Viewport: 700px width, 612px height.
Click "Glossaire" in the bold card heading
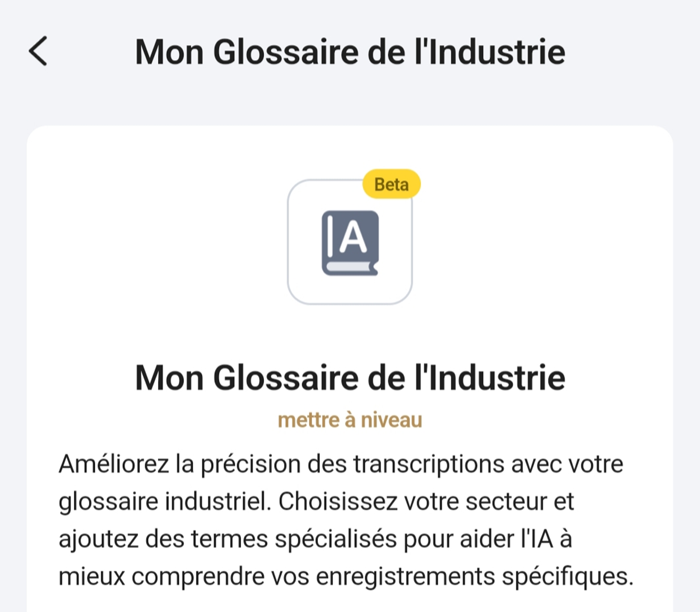(286, 377)
